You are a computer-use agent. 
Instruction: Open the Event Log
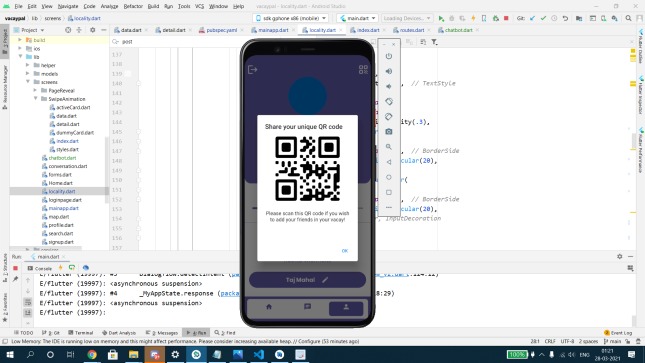click(618, 333)
